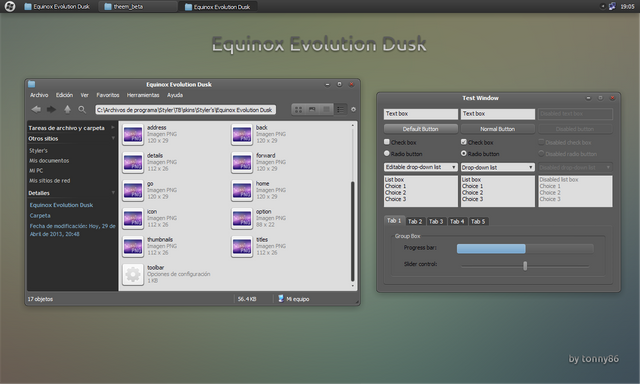Go back with the back arrow
The image size is (640, 384).
click(36, 109)
